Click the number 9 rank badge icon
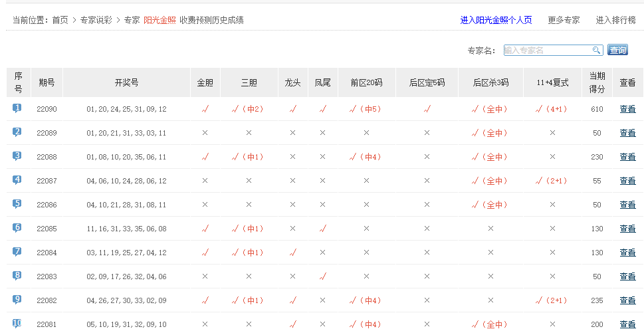This screenshot has height=333, width=644. click(17, 300)
